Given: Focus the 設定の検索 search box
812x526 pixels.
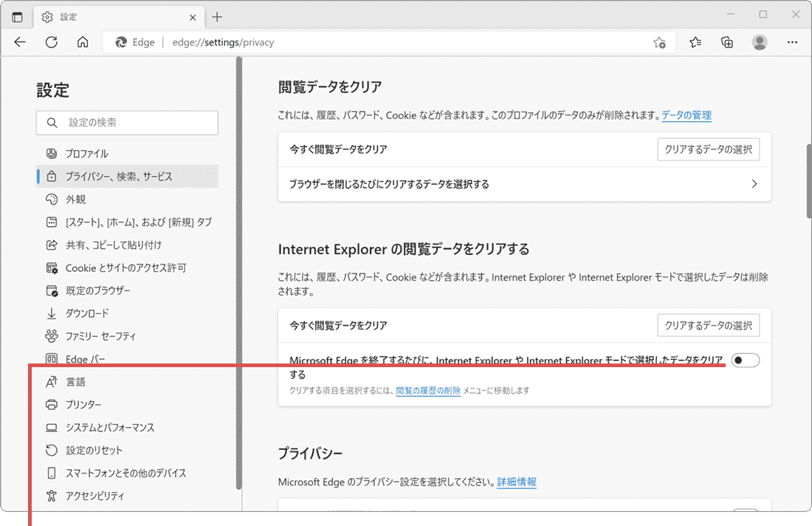Looking at the screenshot, I should (x=127, y=123).
